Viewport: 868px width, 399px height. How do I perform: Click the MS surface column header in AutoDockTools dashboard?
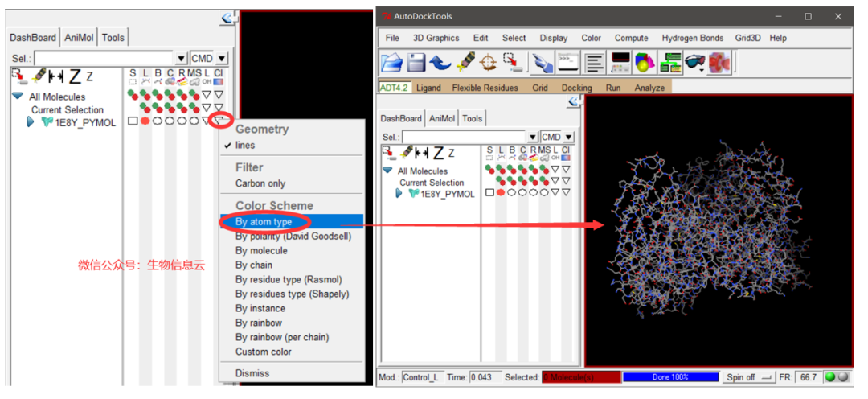coord(544,154)
